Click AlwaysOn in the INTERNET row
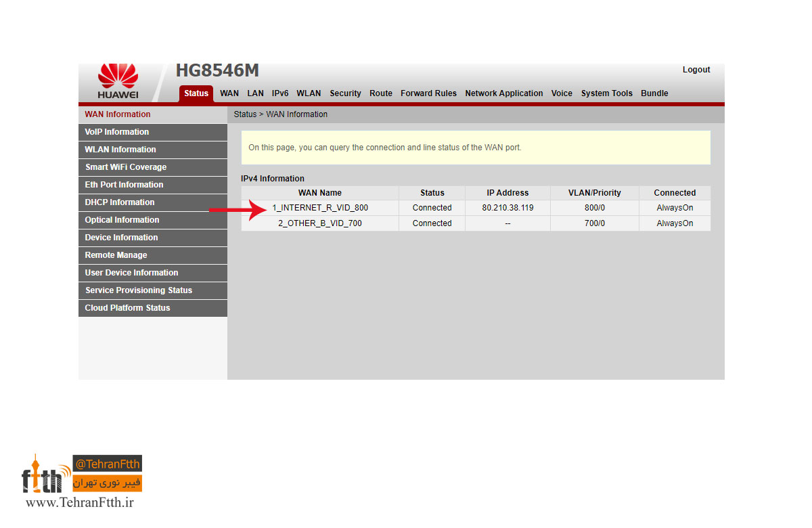812x528 pixels. click(675, 208)
